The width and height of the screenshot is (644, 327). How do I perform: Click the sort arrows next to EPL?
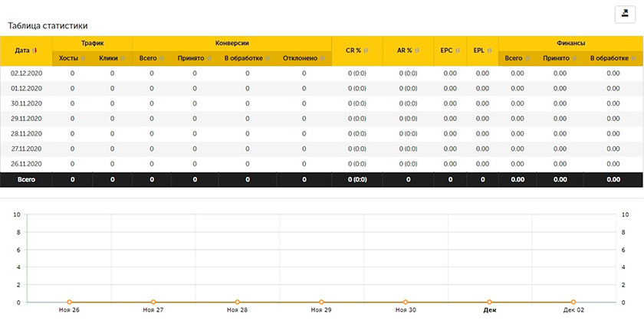tap(489, 51)
